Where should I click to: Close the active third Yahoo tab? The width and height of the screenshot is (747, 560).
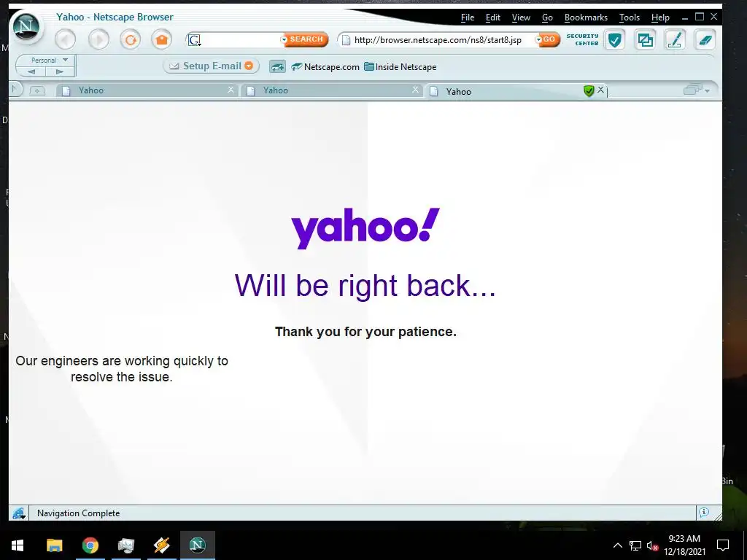point(601,90)
